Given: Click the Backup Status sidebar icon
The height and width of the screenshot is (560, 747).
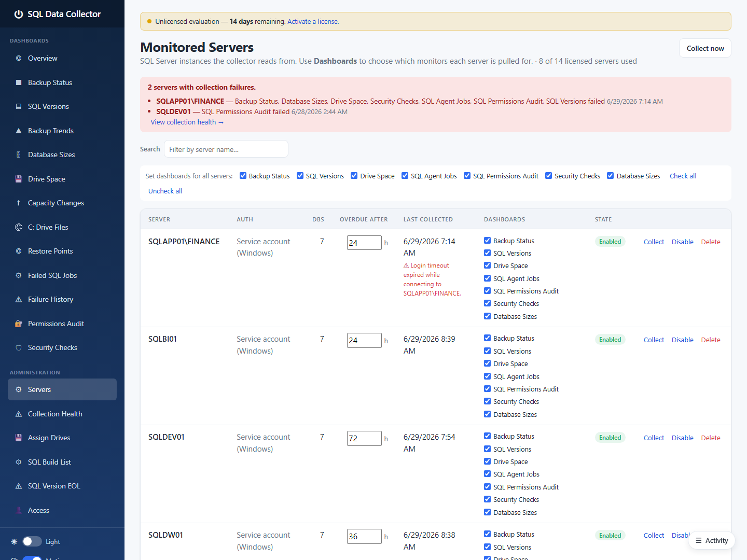Looking at the screenshot, I should click(19, 82).
